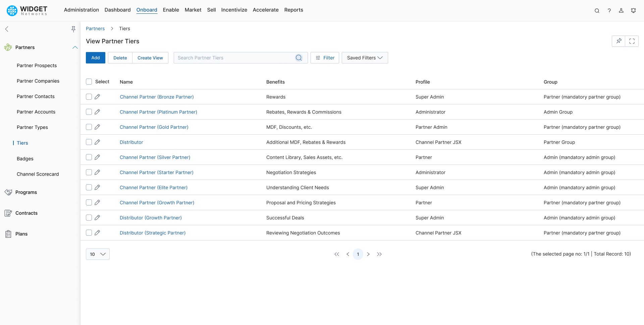This screenshot has width=644, height=325.
Task: Select the Distributor (Strategic Partner) checkbox
Action: click(x=89, y=232)
